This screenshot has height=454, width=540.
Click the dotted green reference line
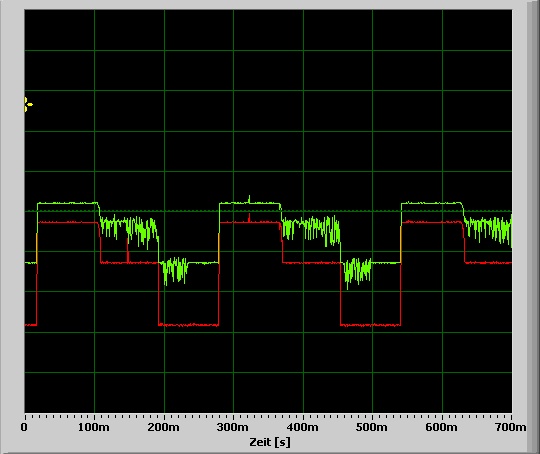tap(269, 211)
